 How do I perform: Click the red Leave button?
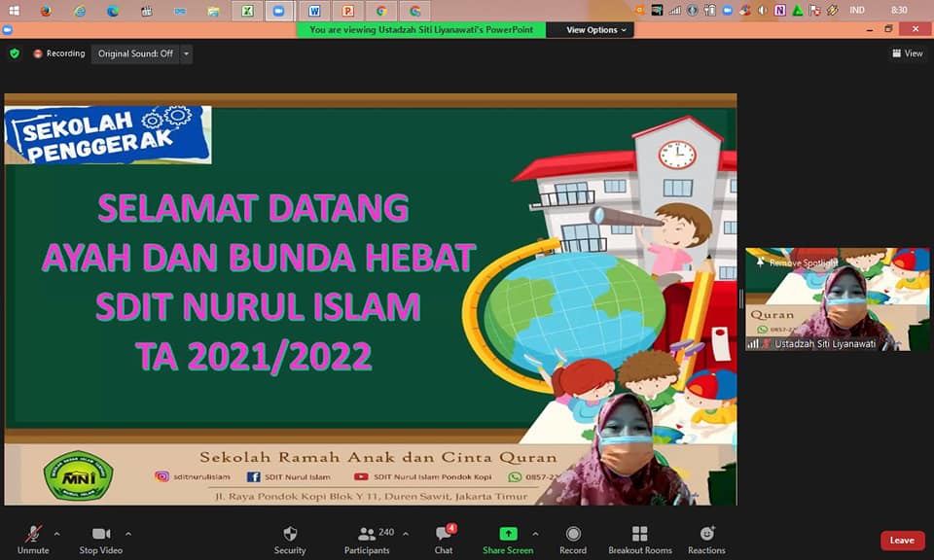(x=902, y=541)
